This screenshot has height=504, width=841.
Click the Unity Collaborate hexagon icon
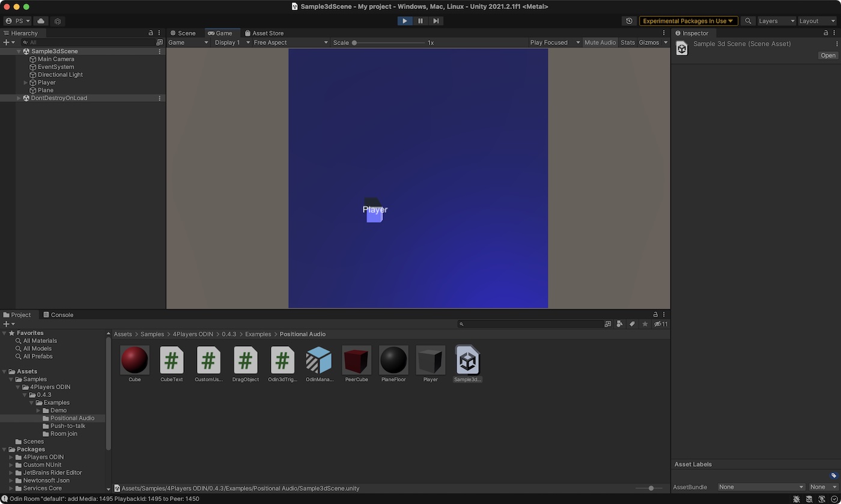click(58, 21)
